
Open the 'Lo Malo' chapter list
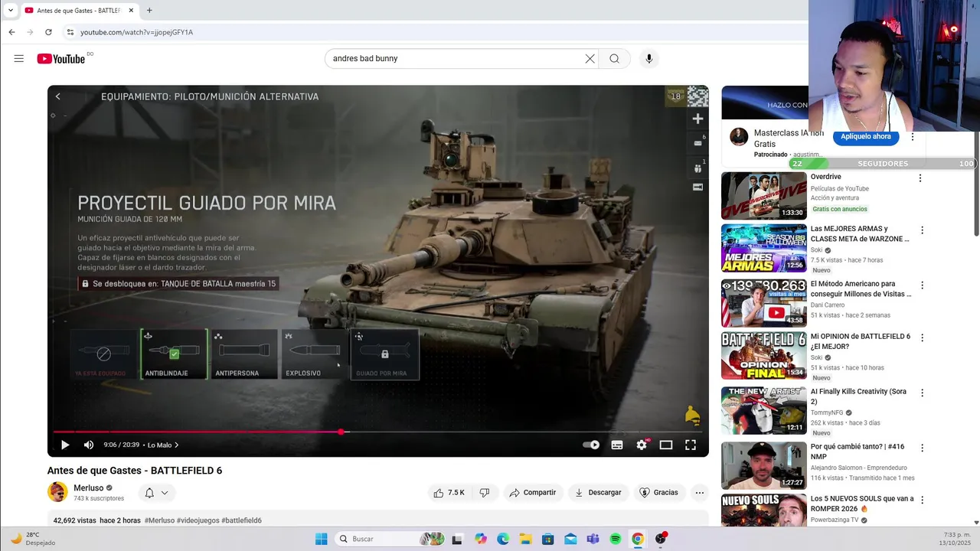coord(163,445)
